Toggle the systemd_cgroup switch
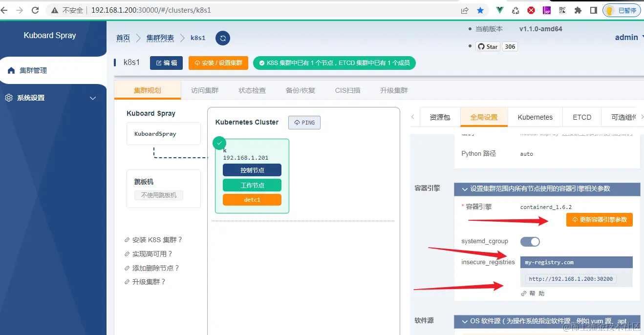Screen dimensions: 644x335 530,242
